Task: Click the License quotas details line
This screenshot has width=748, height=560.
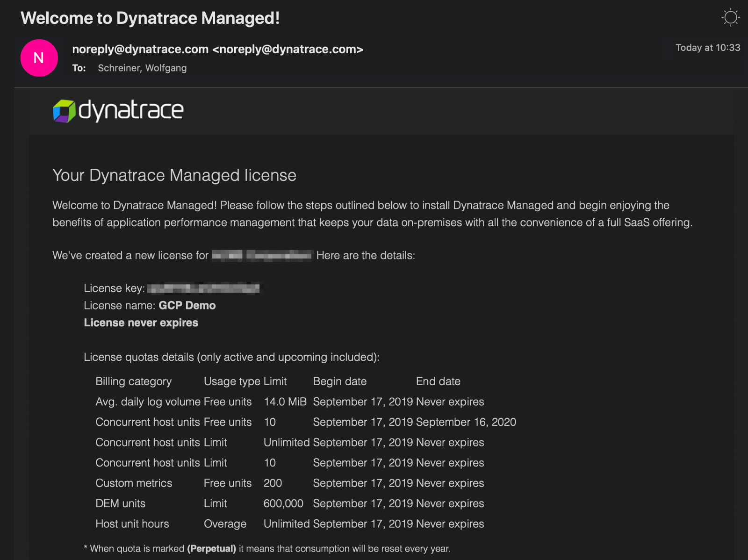Action: [231, 357]
